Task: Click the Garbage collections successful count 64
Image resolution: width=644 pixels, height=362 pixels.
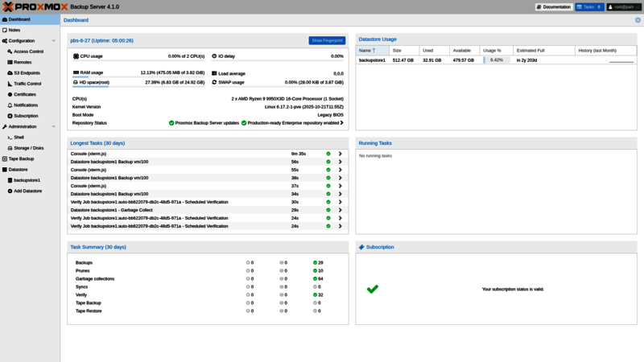Action: tap(318, 278)
